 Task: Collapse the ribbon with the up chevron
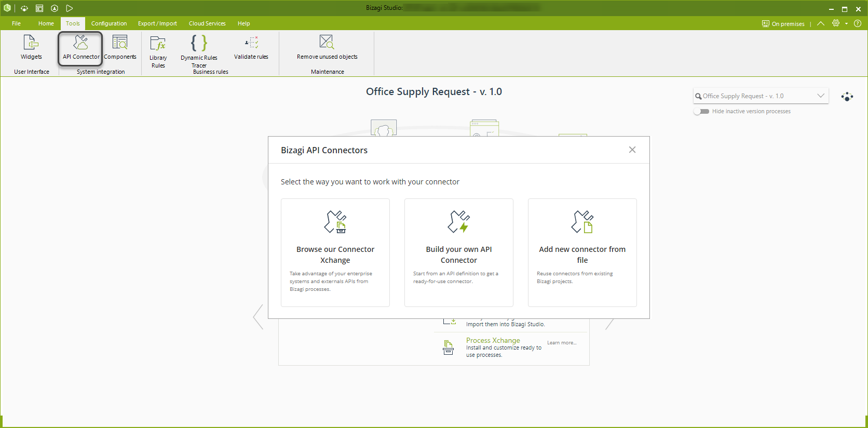pyautogui.click(x=821, y=23)
